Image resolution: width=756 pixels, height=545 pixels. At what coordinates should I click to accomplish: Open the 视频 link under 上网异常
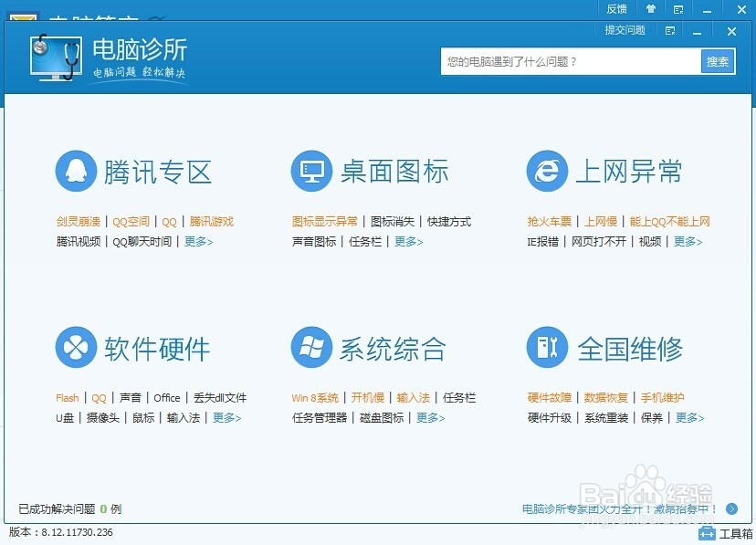650,241
